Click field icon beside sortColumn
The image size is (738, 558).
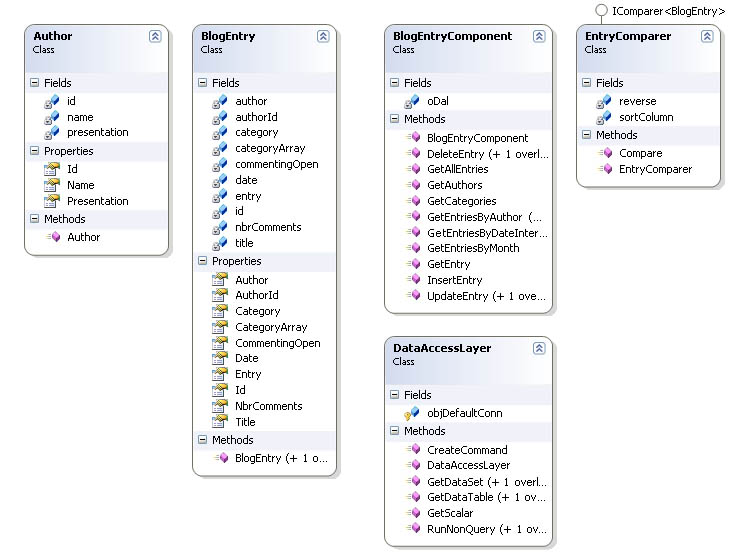point(604,117)
